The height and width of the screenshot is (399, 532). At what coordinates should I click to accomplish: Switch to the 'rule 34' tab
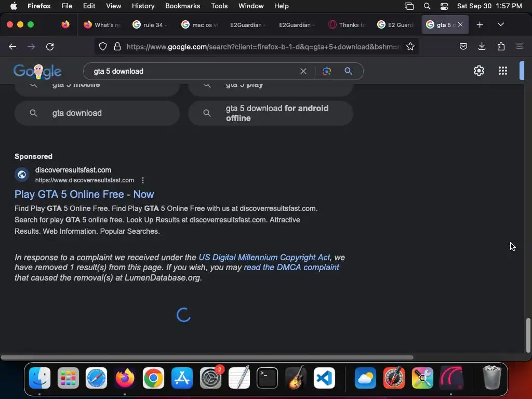[150, 25]
